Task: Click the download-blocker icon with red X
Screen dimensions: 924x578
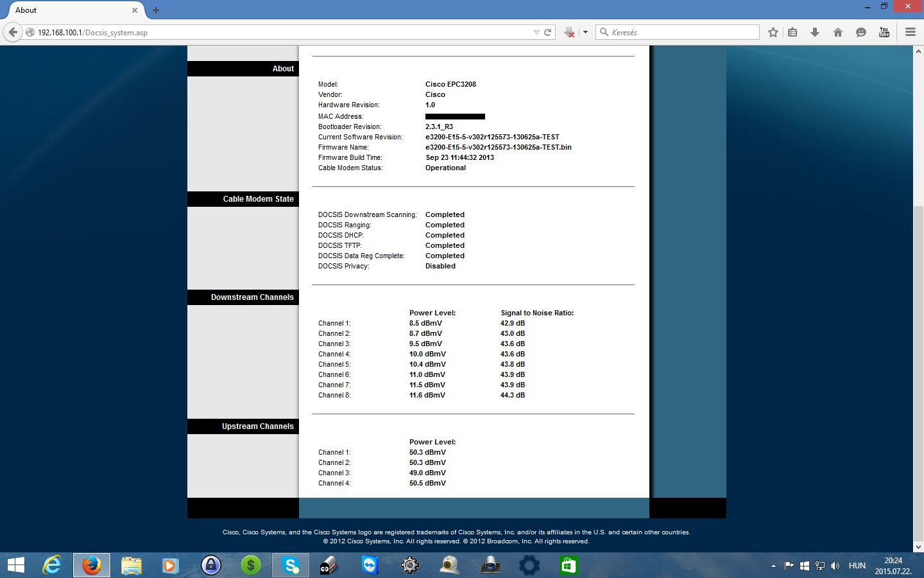Action: (569, 32)
